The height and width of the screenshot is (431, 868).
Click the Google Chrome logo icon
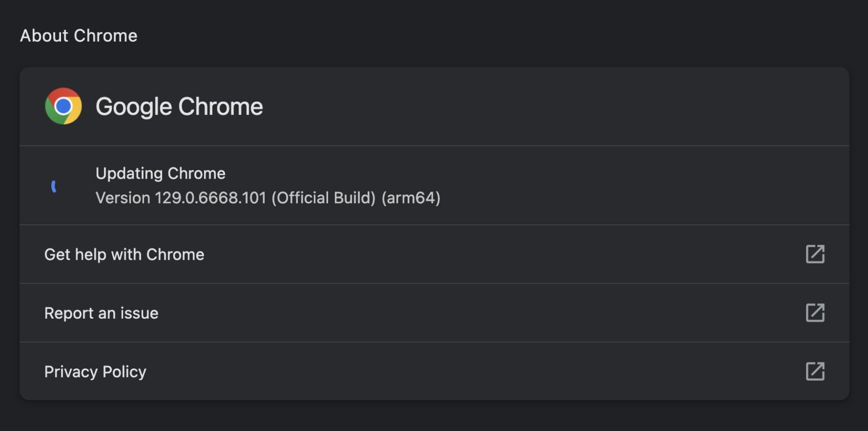(63, 106)
